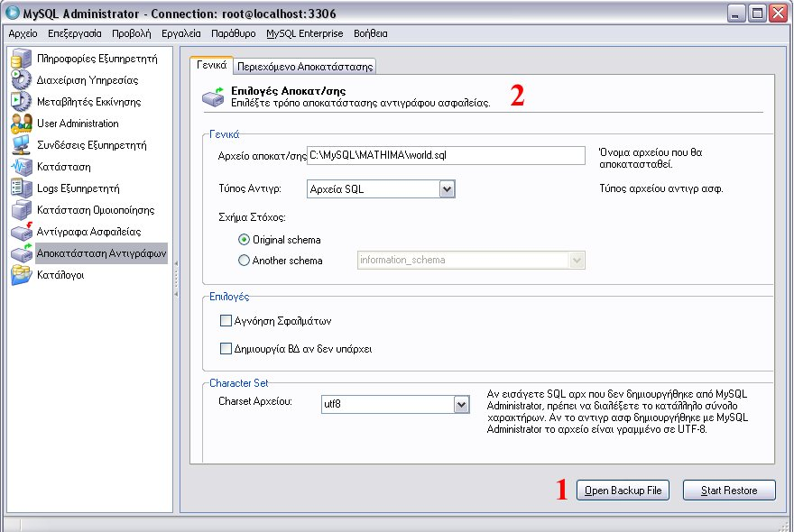This screenshot has height=532, width=794.
Task: Open Logs Εξυπηρετητή section
Action: tap(78, 188)
